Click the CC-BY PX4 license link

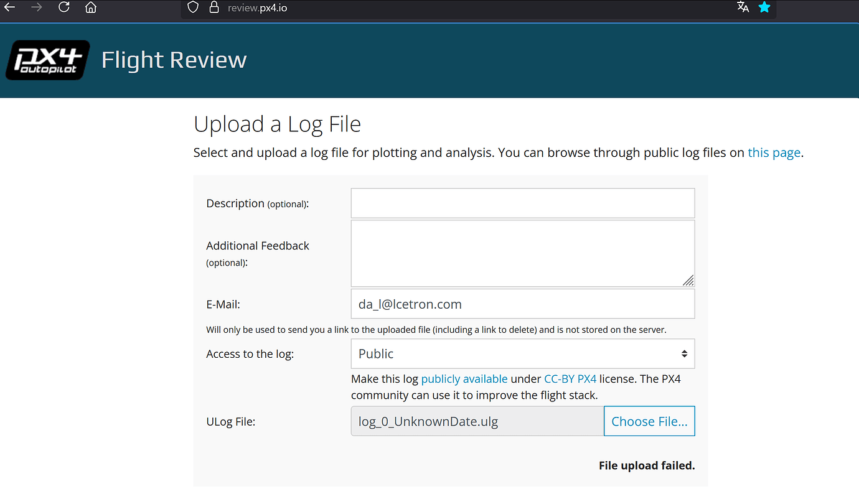(570, 378)
